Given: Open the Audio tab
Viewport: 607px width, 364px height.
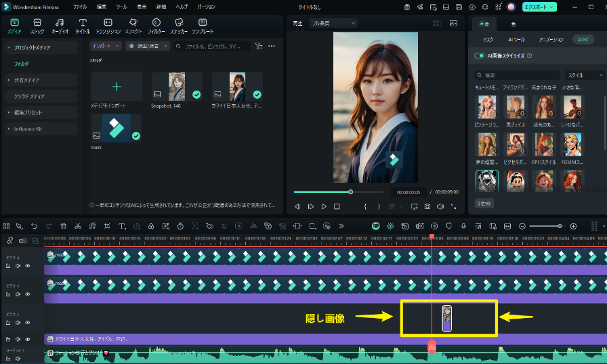Looking at the screenshot, I should (x=60, y=26).
